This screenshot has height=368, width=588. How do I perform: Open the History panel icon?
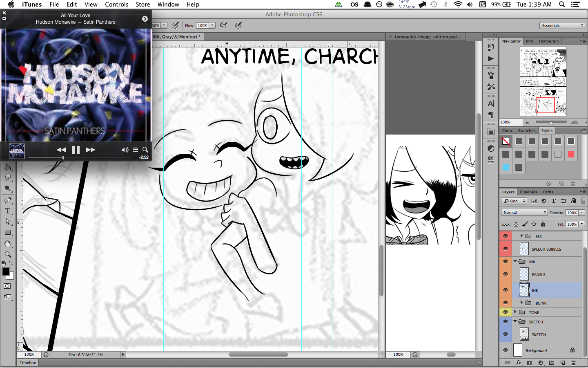click(x=491, y=47)
